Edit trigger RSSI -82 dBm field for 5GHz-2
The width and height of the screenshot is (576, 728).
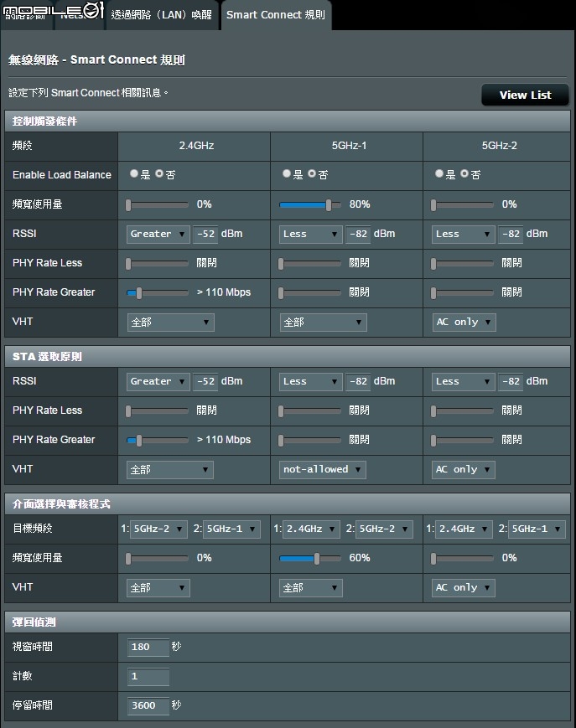511,234
